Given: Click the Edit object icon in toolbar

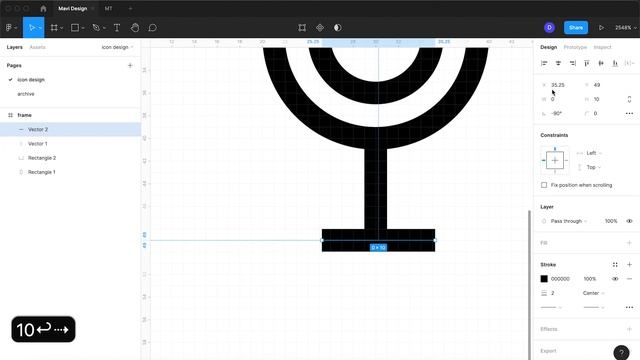Looking at the screenshot, I should tap(302, 28).
